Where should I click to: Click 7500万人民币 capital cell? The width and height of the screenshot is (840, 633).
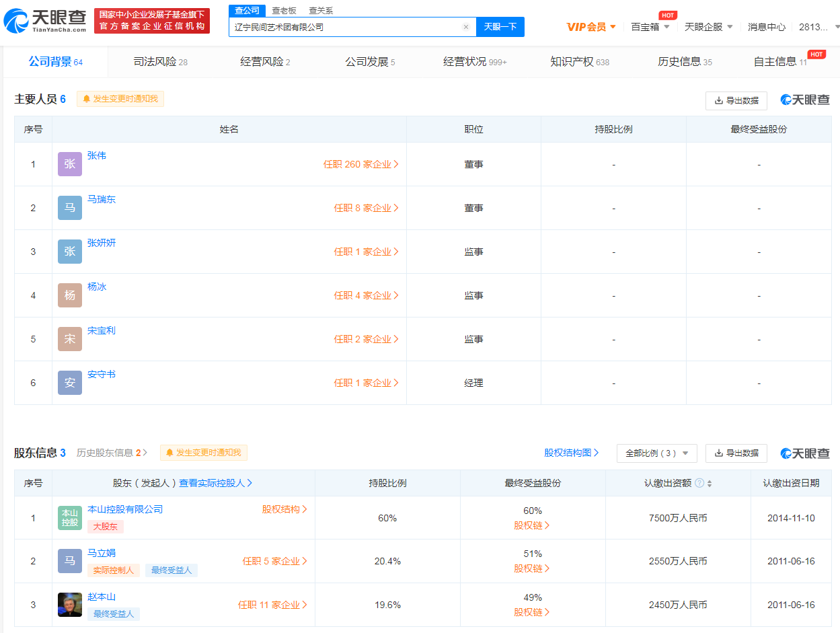point(678,518)
